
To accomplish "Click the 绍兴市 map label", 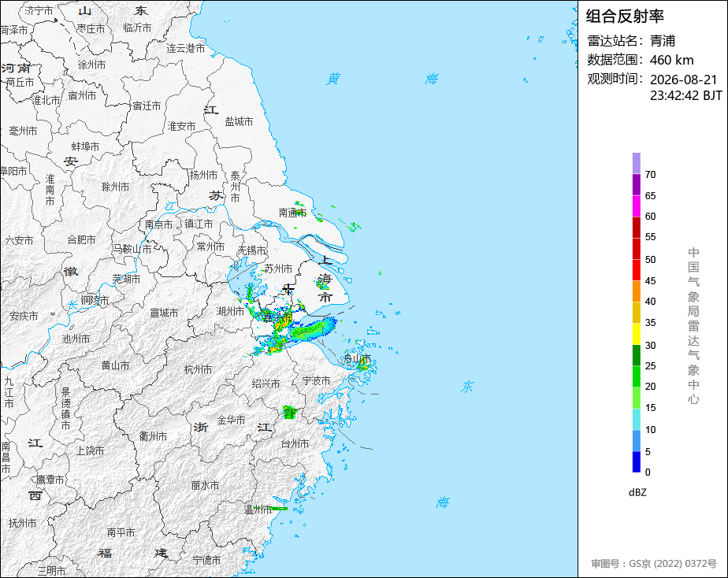I will tap(266, 383).
